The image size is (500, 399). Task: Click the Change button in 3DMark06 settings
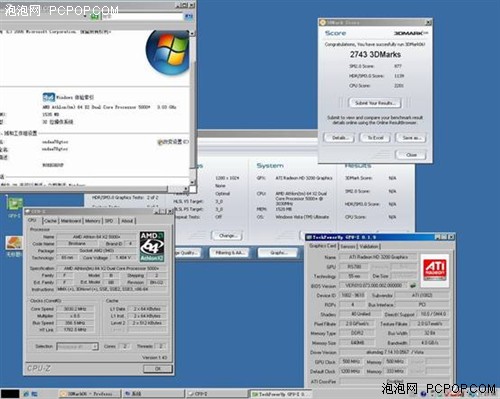[227, 236]
